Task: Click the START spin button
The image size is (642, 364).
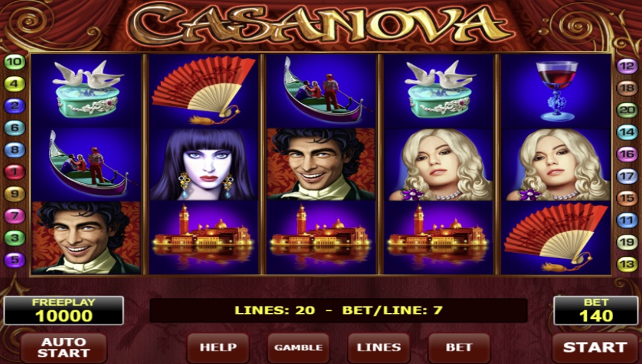Action: [595, 347]
